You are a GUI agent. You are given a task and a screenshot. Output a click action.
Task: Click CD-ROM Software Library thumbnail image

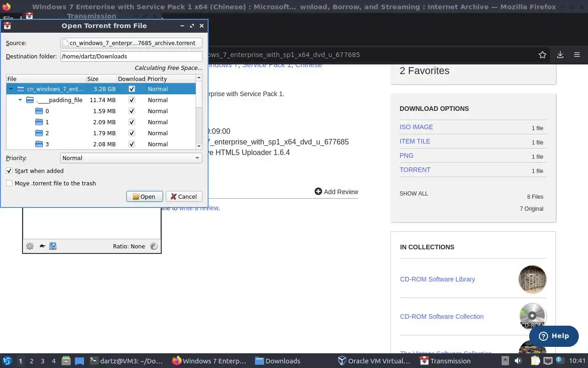532,279
